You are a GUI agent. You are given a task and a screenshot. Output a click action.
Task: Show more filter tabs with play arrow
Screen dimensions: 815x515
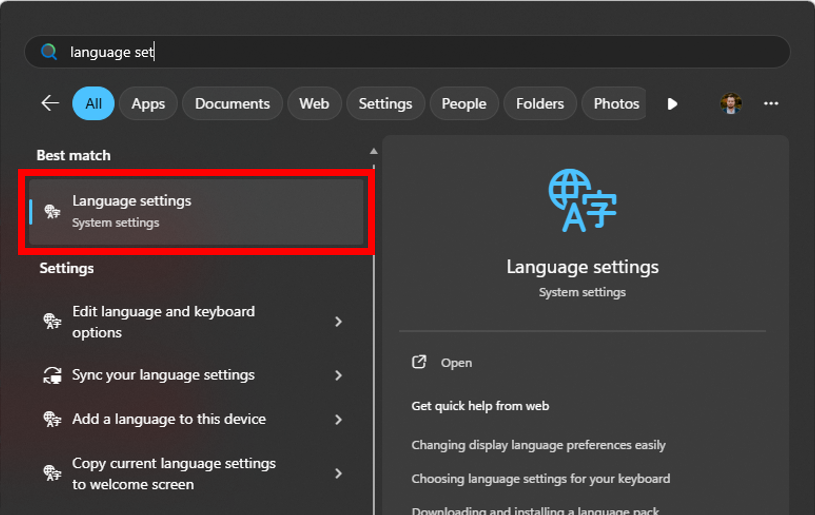click(x=672, y=103)
